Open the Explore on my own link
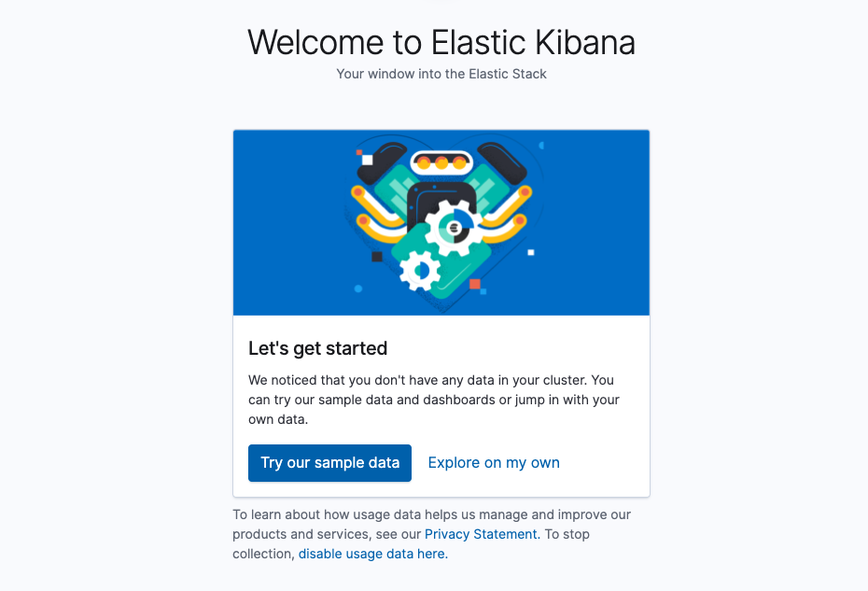Image resolution: width=868 pixels, height=591 pixels. tap(493, 462)
